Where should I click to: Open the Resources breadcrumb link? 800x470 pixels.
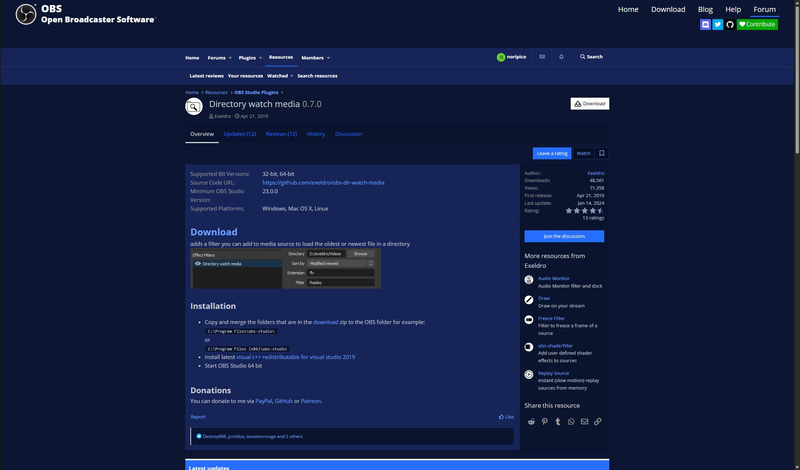[x=216, y=93]
